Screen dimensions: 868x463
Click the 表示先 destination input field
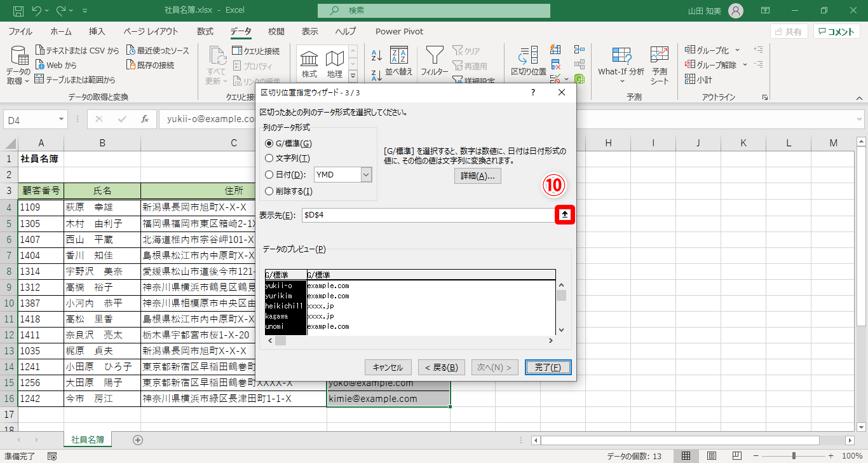428,216
